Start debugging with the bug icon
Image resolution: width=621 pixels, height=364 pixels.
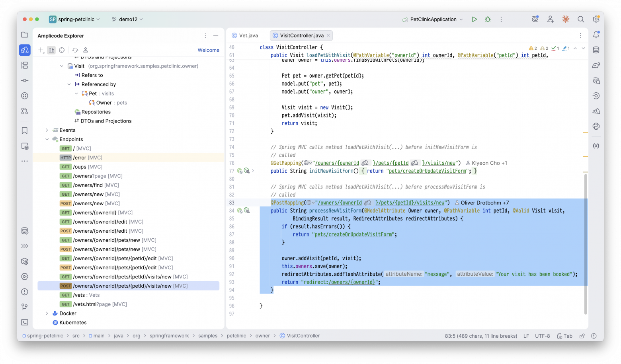pos(488,19)
